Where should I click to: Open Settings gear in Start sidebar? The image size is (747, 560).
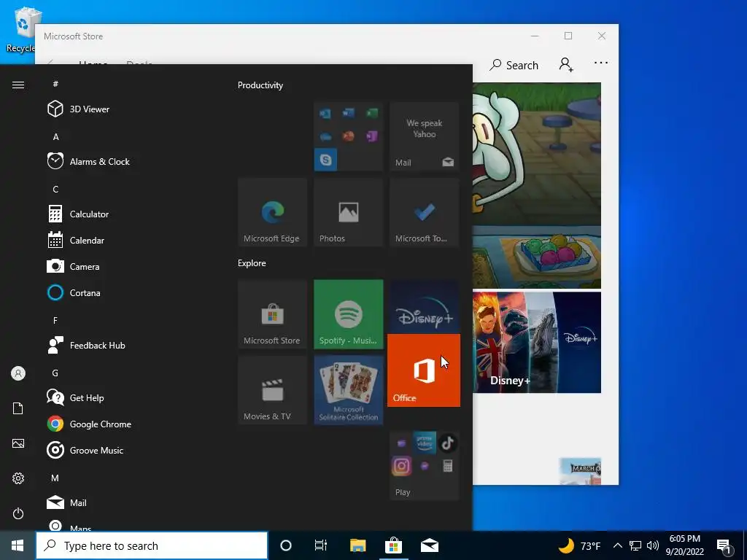(x=18, y=478)
